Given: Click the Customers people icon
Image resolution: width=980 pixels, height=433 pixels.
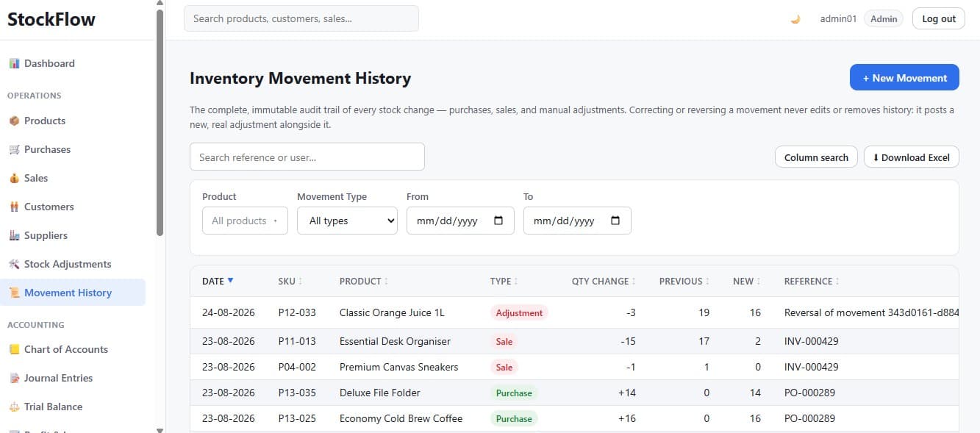Looking at the screenshot, I should 14,207.
